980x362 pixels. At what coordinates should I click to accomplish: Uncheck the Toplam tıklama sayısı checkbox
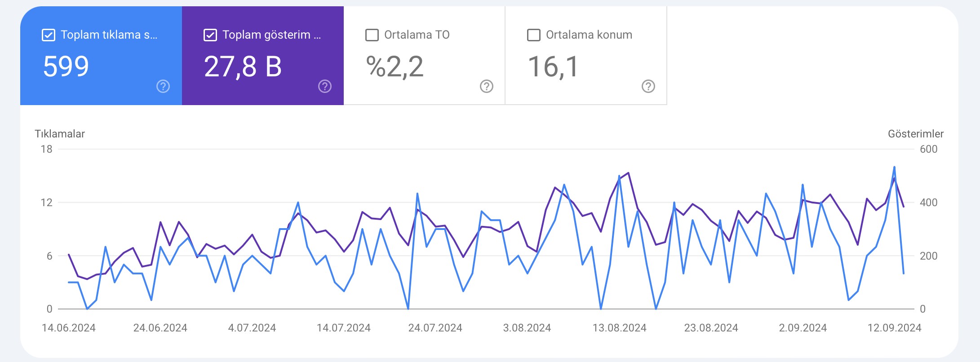(x=48, y=35)
